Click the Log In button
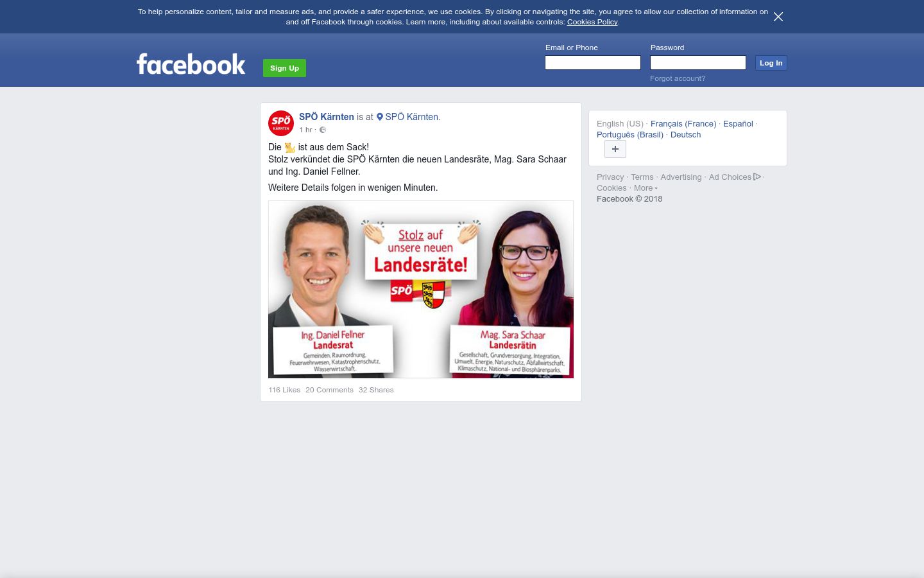924x578 pixels. pos(771,63)
